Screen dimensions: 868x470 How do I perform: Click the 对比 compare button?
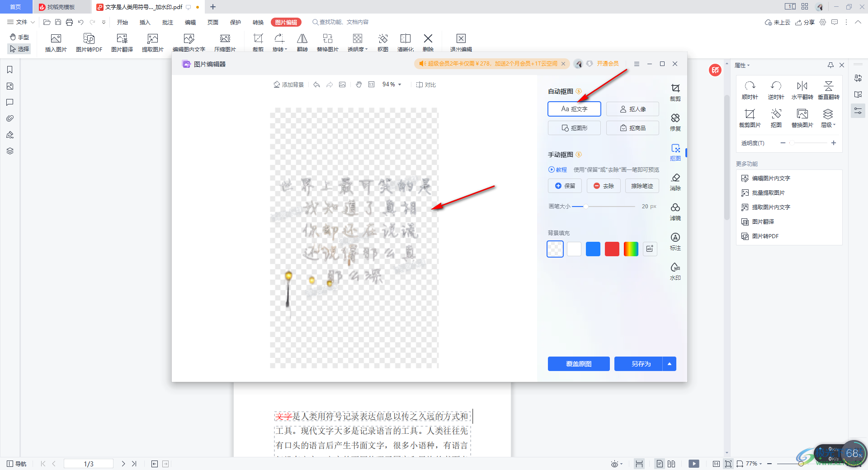tap(426, 85)
